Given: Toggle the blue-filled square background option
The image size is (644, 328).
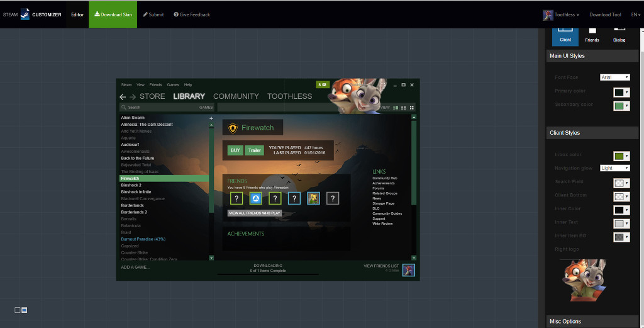Looking at the screenshot, I should click(25, 310).
